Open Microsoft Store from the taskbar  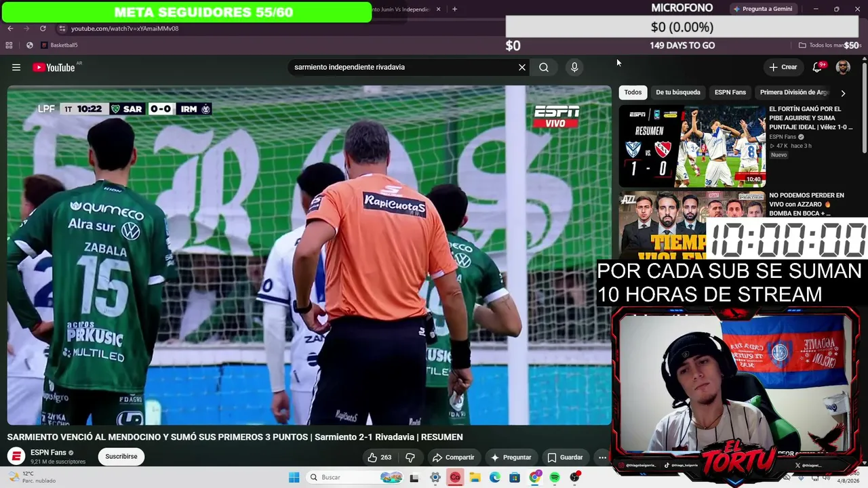tap(515, 477)
